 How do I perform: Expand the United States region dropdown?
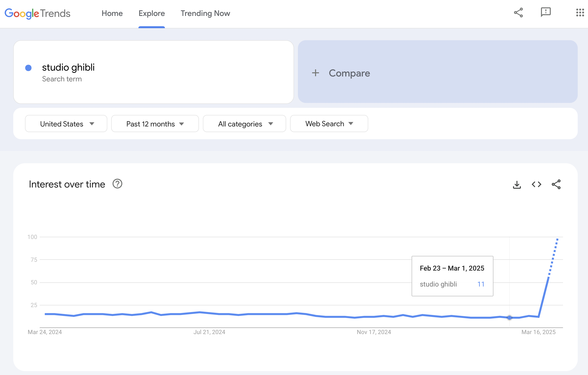(66, 124)
